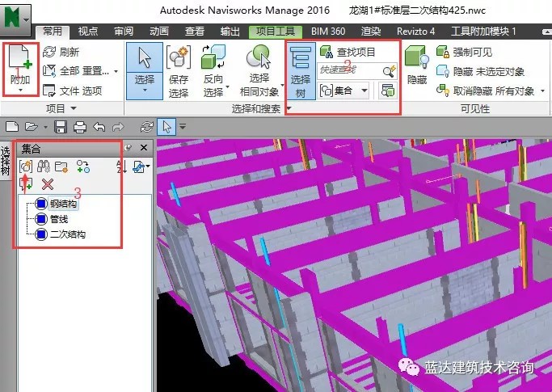Click the 反向选择 (Invert Selection) icon

(213, 60)
